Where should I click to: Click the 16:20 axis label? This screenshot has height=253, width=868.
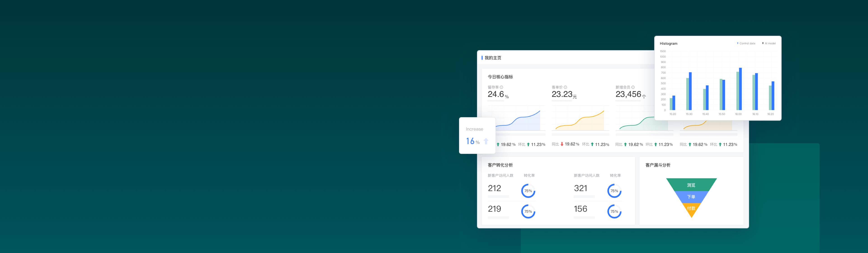(x=771, y=114)
